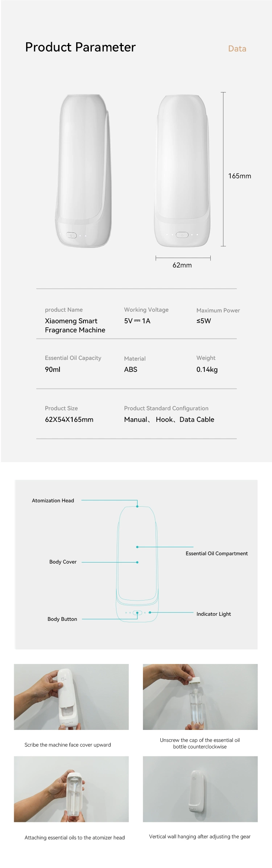This screenshot has height=868, width=272.
Task: Open the vertical wall hanging photo
Action: pos(200,789)
